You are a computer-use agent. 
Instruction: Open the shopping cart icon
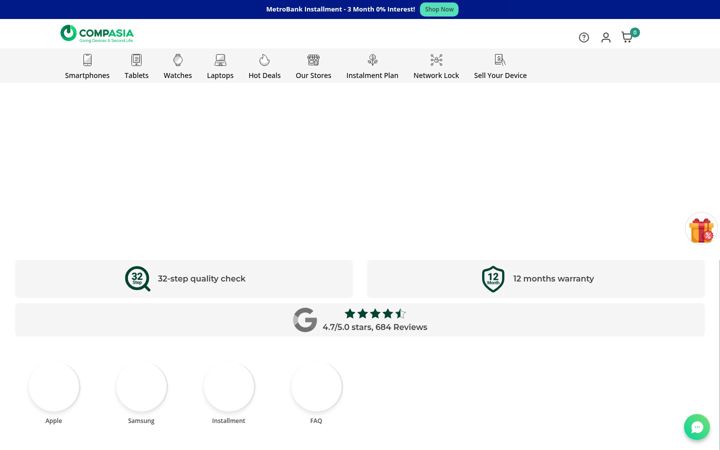(627, 38)
